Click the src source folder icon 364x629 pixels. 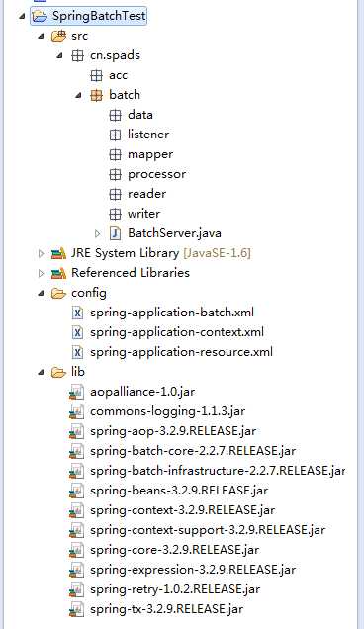pos(58,36)
